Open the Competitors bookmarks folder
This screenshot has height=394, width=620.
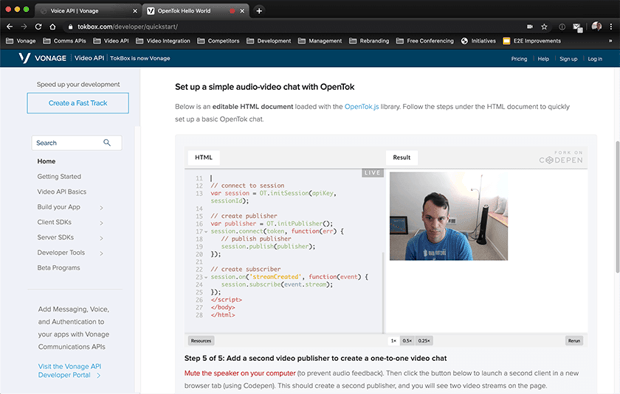click(x=218, y=41)
